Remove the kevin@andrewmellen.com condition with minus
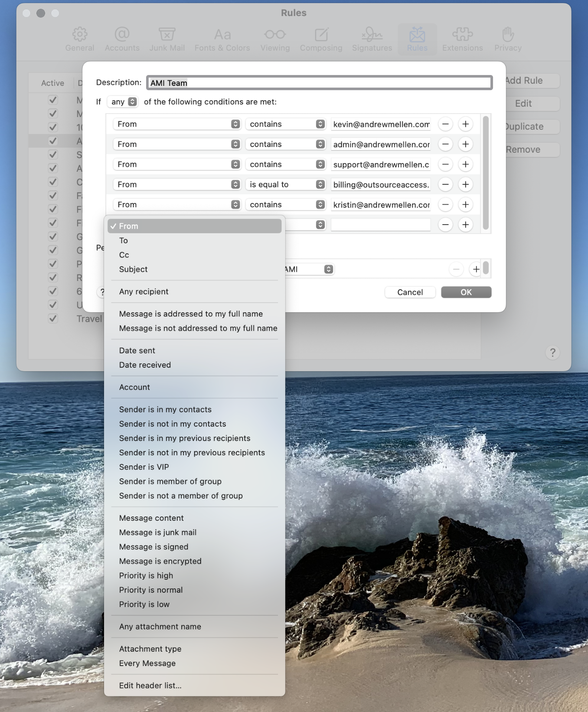This screenshot has width=588, height=712. coord(445,124)
